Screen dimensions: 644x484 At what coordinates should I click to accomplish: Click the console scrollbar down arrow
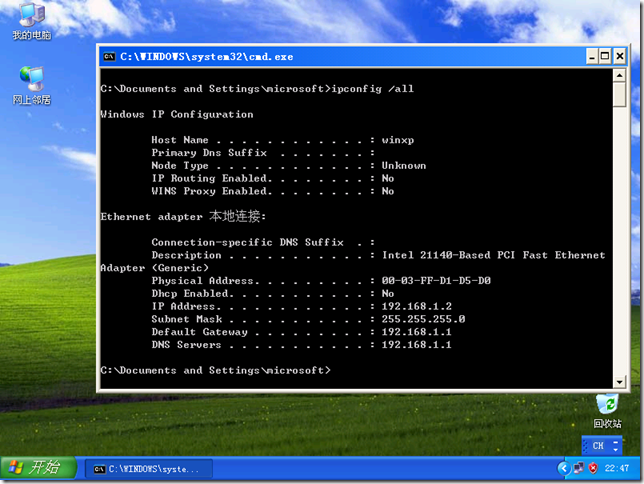619,382
